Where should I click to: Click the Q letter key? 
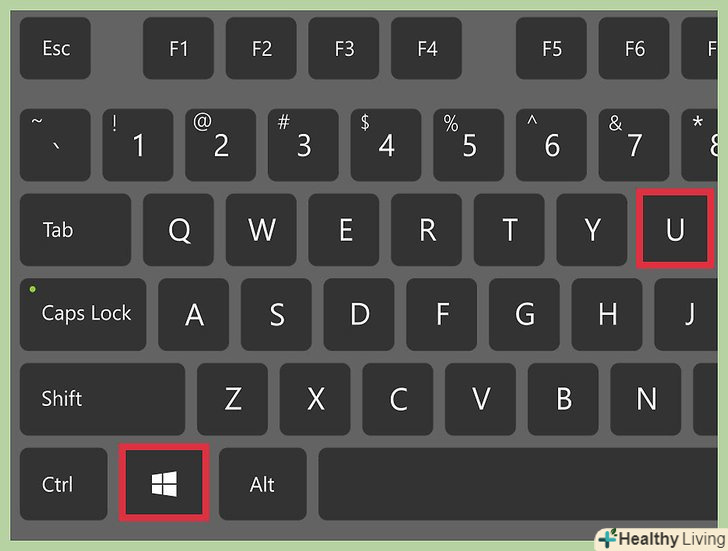[x=178, y=230]
